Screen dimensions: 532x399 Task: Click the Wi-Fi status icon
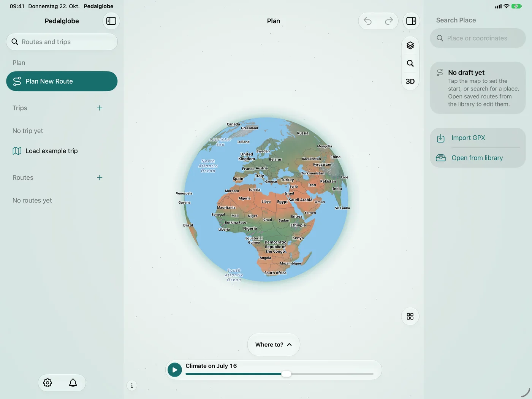click(x=506, y=6)
